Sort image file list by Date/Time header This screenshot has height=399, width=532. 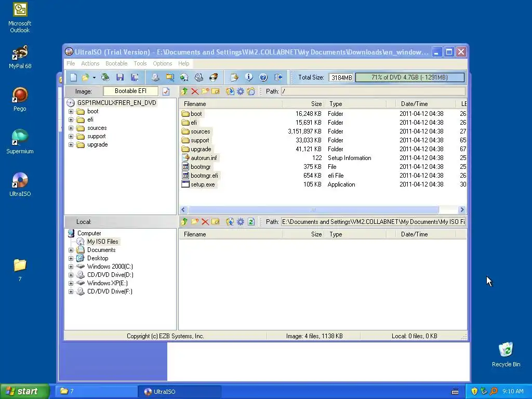tap(426, 104)
